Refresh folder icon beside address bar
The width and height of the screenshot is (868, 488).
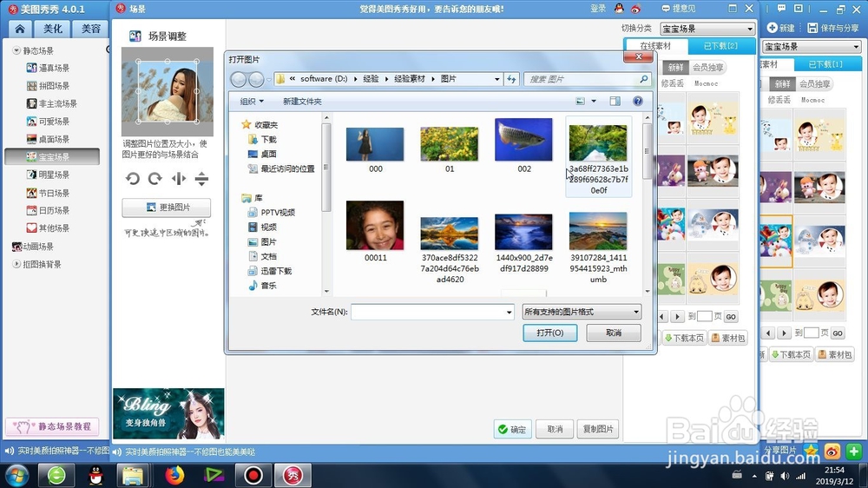click(x=511, y=79)
